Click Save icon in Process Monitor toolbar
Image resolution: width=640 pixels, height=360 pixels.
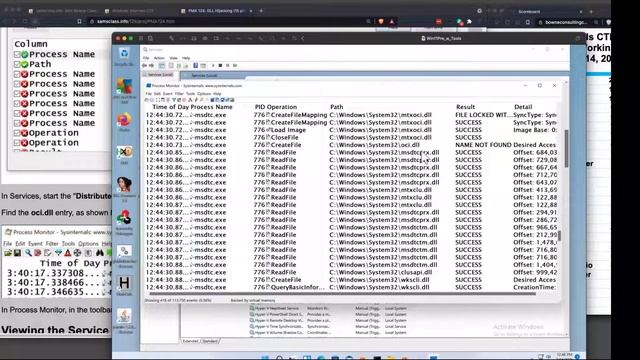tap(152, 100)
